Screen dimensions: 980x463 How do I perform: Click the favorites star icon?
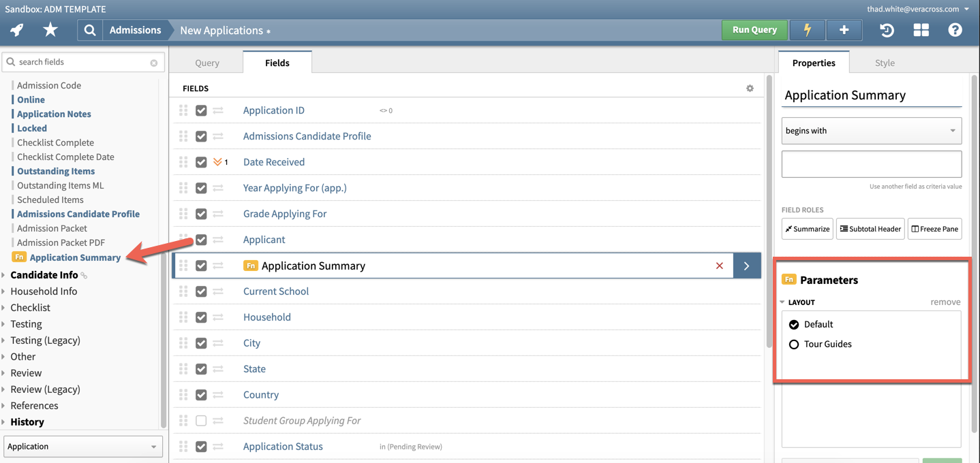point(50,29)
